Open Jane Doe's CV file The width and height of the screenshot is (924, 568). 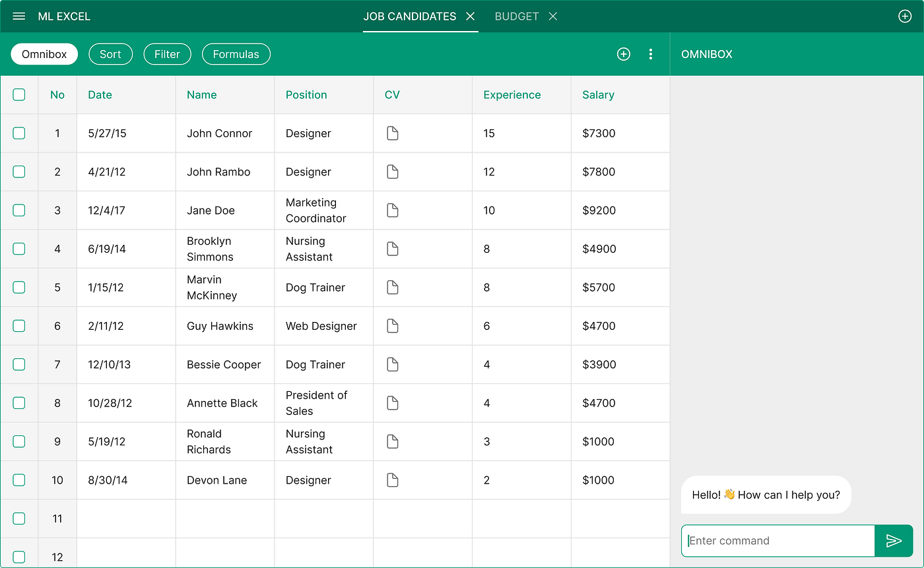393,210
